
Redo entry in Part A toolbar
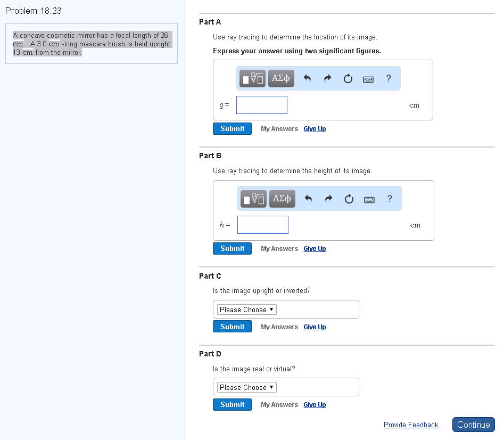[x=328, y=79]
